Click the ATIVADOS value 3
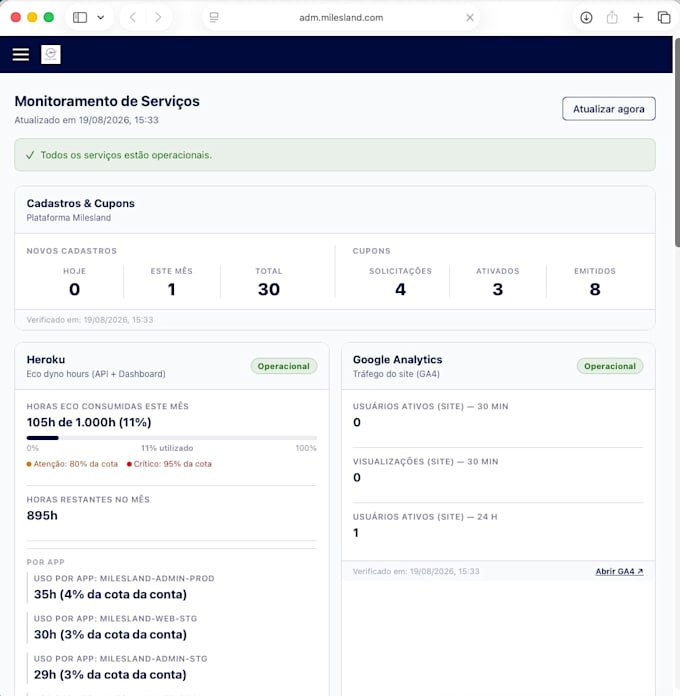 [498, 289]
